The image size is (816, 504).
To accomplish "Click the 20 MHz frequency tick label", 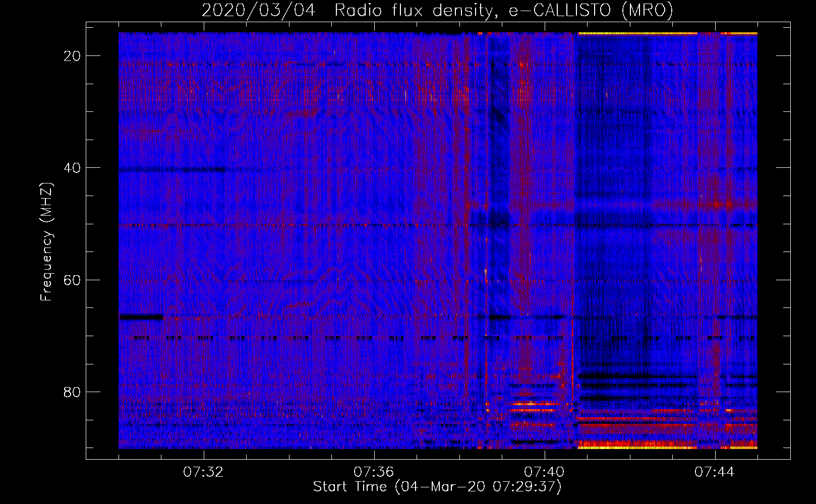I will (72, 56).
